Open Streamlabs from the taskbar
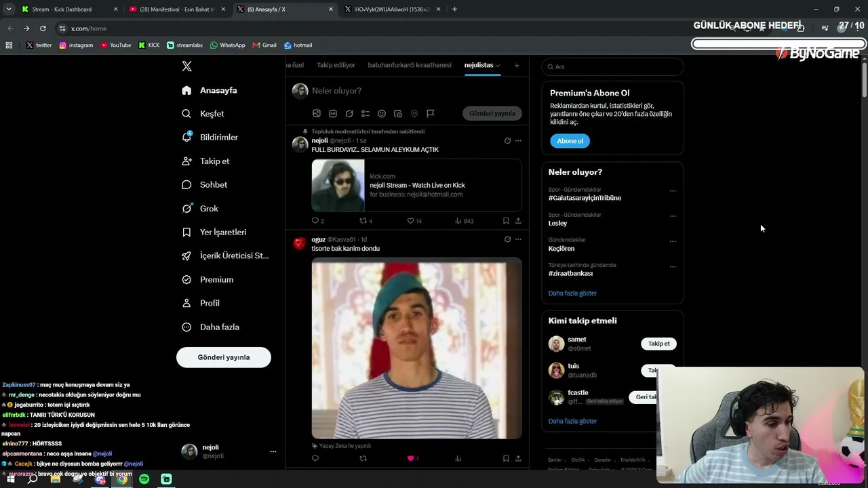This screenshot has width=868, height=488. (167, 479)
